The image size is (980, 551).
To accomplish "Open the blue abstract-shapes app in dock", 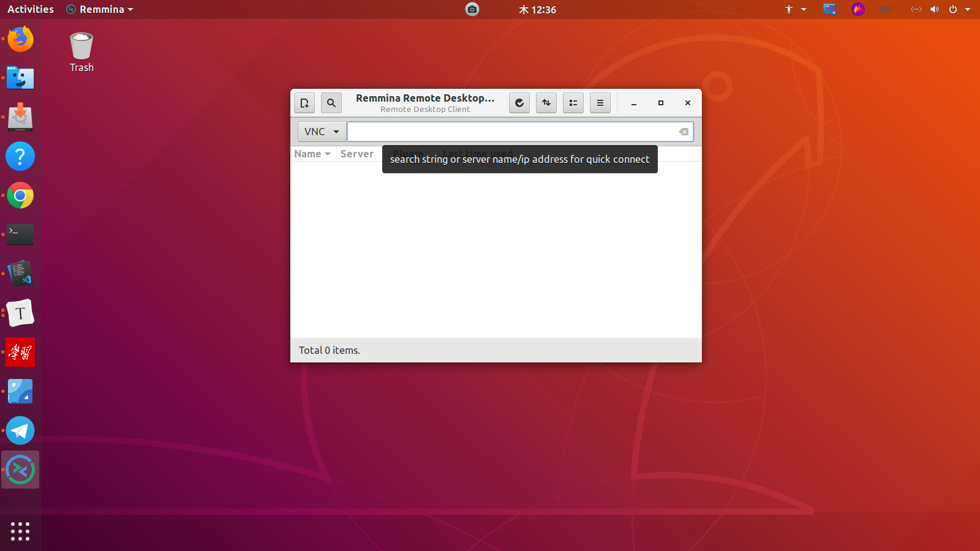I will point(20,391).
